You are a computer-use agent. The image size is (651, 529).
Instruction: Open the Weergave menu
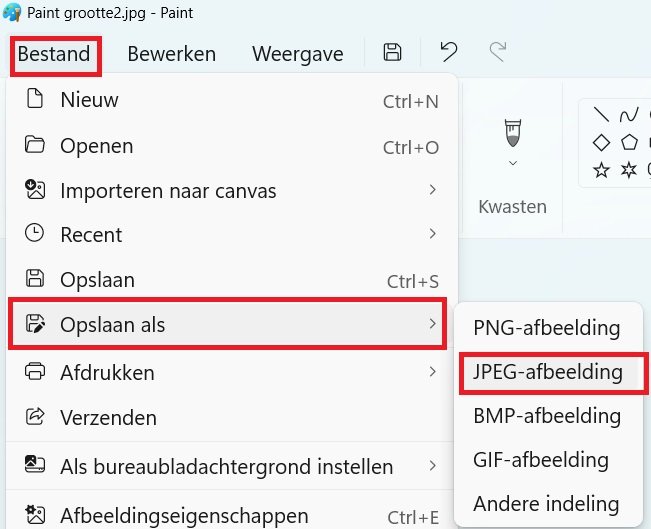click(297, 54)
